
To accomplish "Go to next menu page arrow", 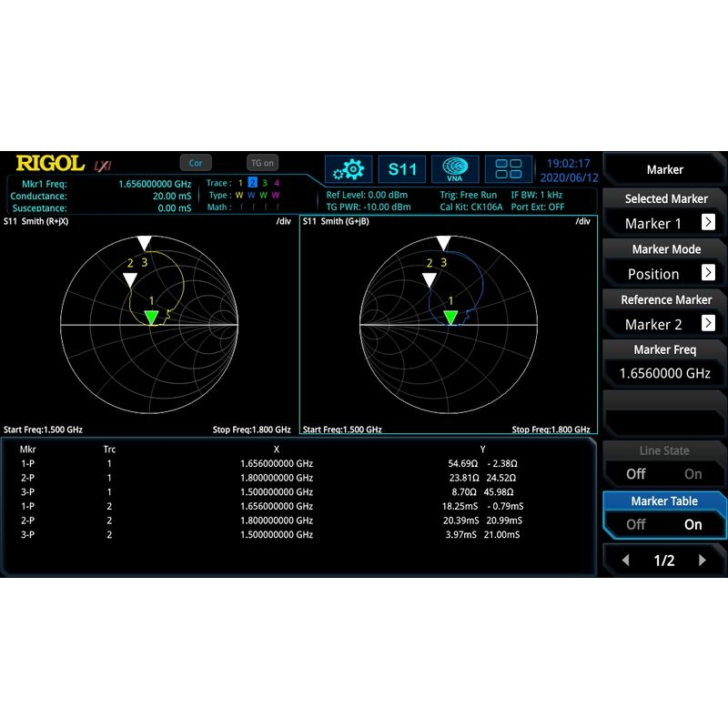I will (702, 561).
